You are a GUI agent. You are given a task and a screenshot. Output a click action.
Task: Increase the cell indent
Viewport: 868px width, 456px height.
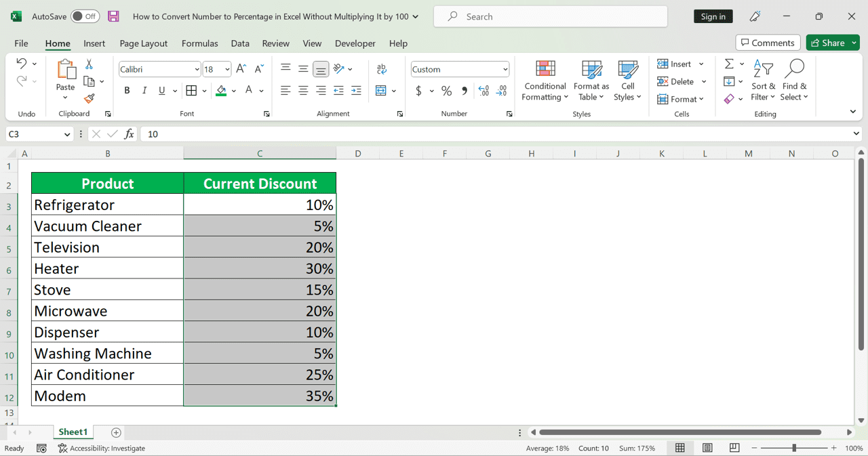[357, 90]
